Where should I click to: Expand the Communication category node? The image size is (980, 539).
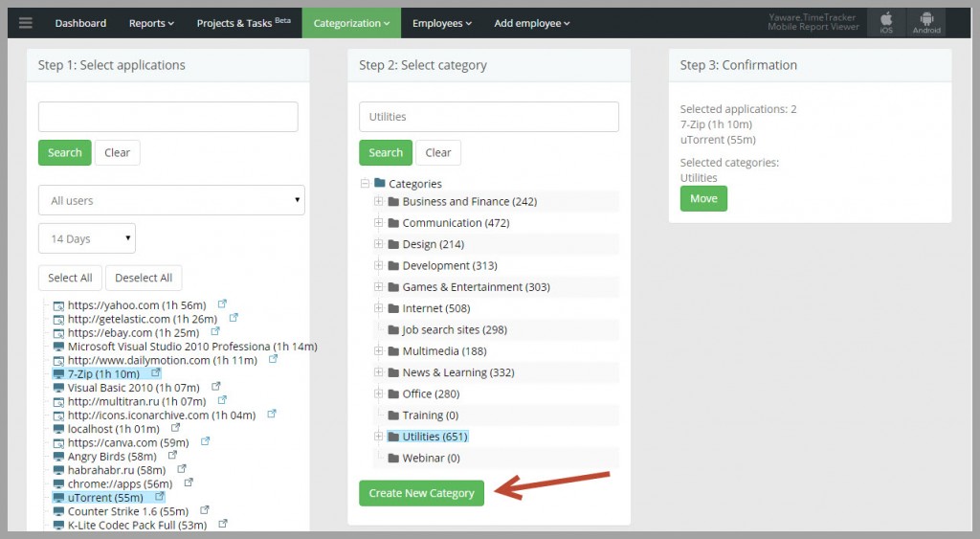(x=378, y=223)
